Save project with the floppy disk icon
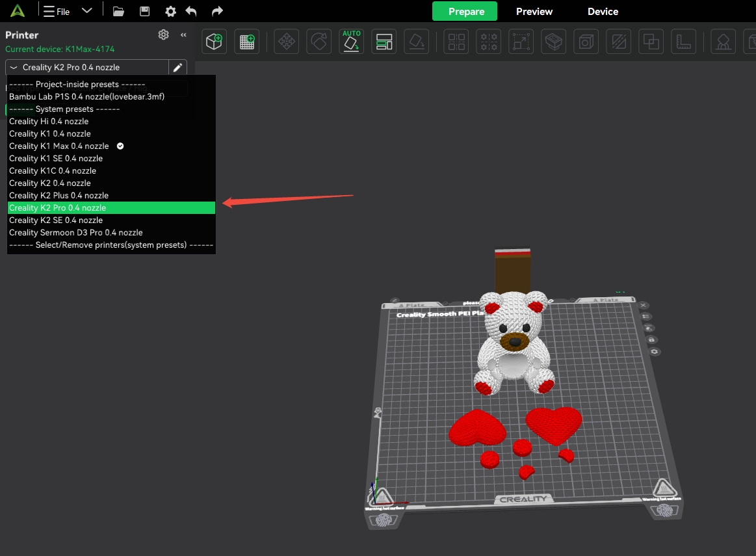756x556 pixels. [x=144, y=11]
